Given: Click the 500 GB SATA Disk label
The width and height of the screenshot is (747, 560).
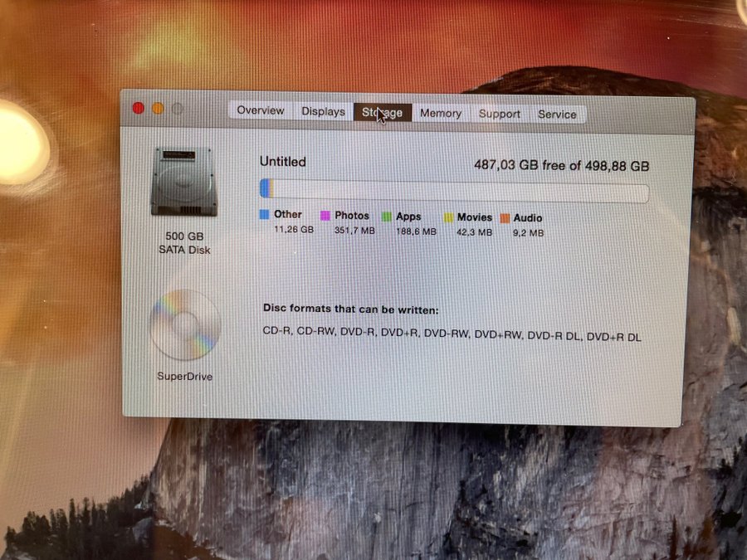Looking at the screenshot, I should (x=184, y=243).
